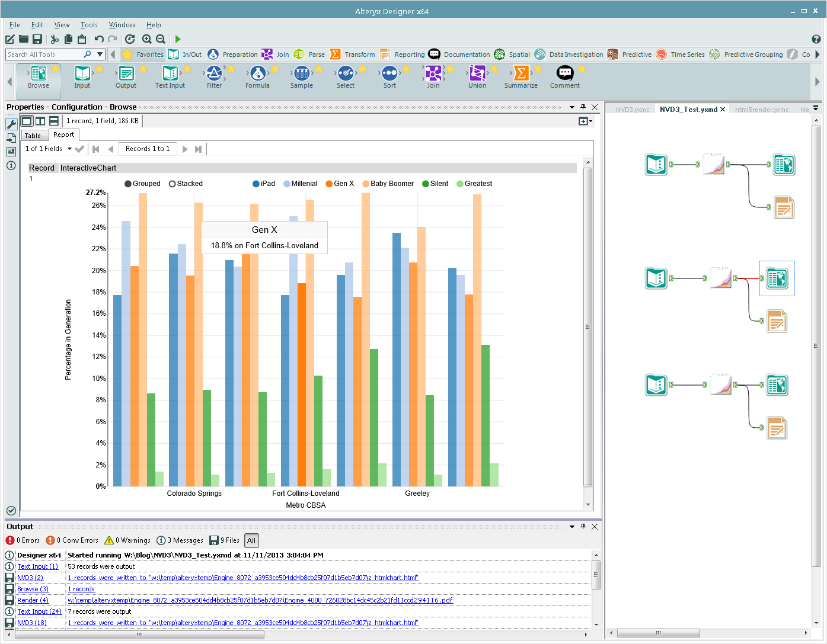Screen dimensions: 827x644
Task: Switch to the Table tab
Action: (x=33, y=136)
